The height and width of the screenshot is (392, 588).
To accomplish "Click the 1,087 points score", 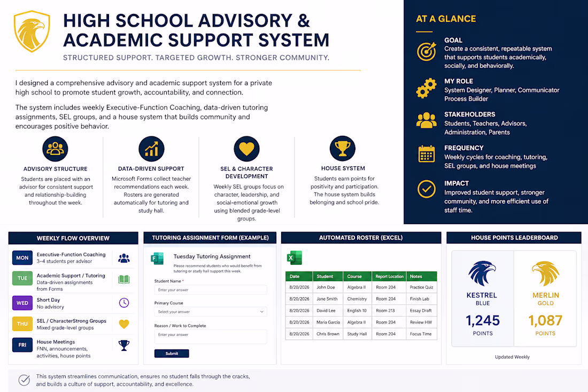I will [545, 321].
